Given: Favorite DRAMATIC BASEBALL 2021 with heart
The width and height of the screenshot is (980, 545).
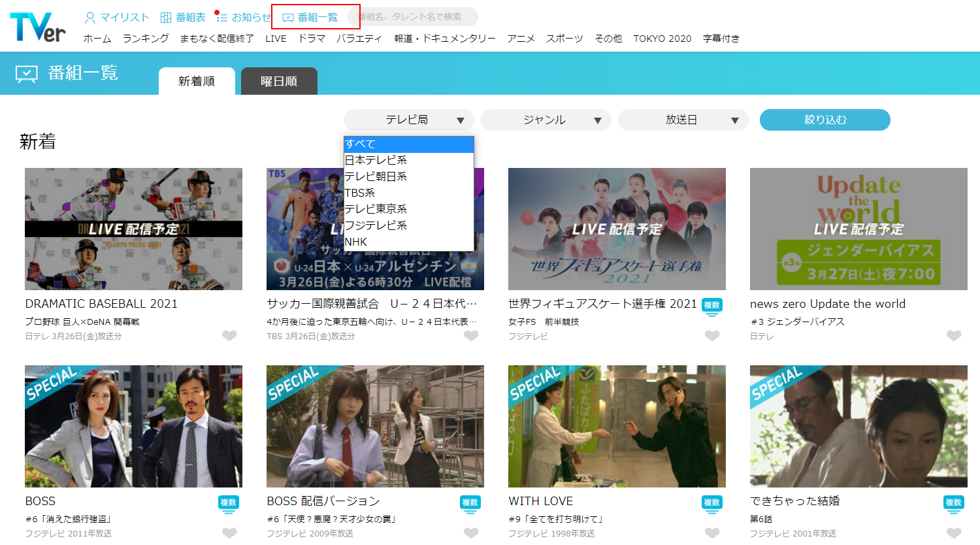Looking at the screenshot, I should (229, 336).
